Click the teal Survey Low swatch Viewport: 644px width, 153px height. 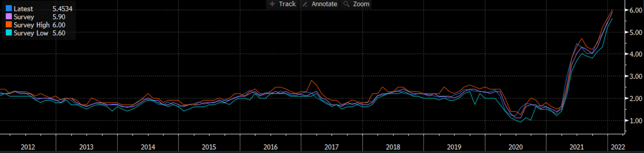pos(8,33)
